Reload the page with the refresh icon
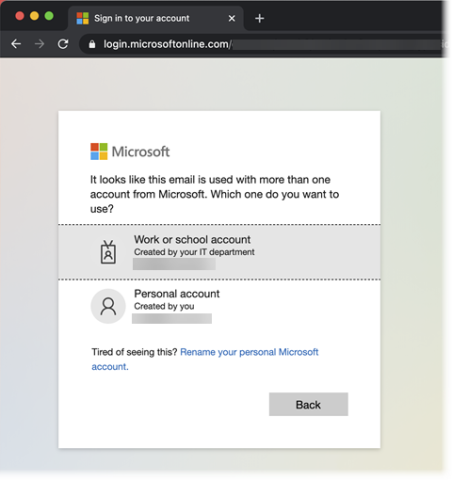The image size is (452, 480). [x=63, y=44]
